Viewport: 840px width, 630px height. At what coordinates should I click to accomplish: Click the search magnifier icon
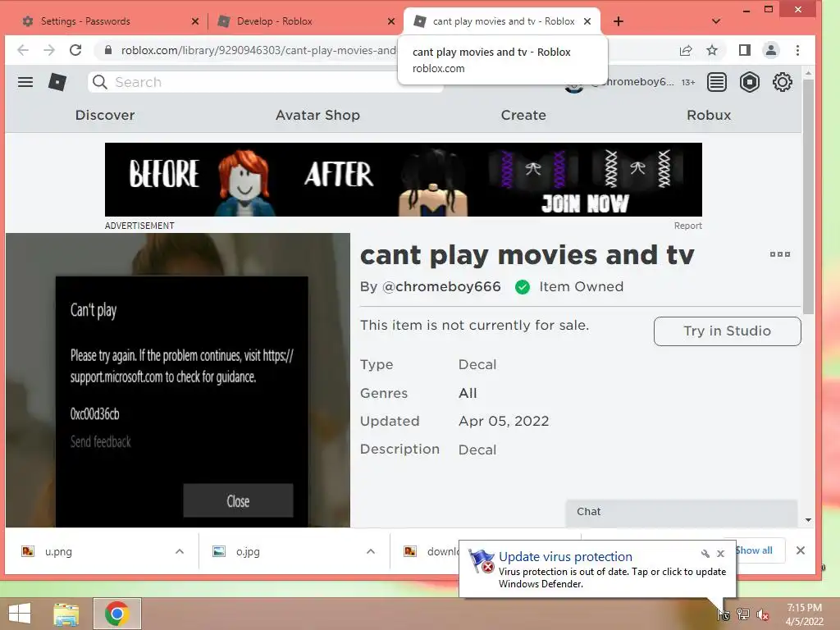[99, 82]
